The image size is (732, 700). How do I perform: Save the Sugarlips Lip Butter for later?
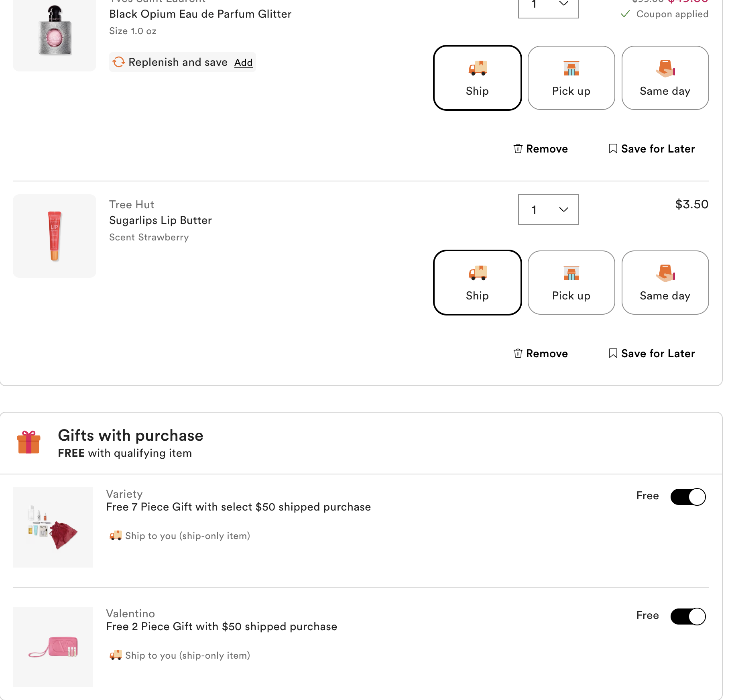[651, 353]
